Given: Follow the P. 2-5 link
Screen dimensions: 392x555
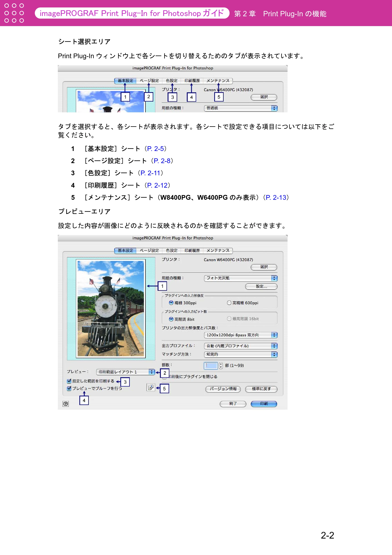Looking at the screenshot, I should (x=155, y=149).
